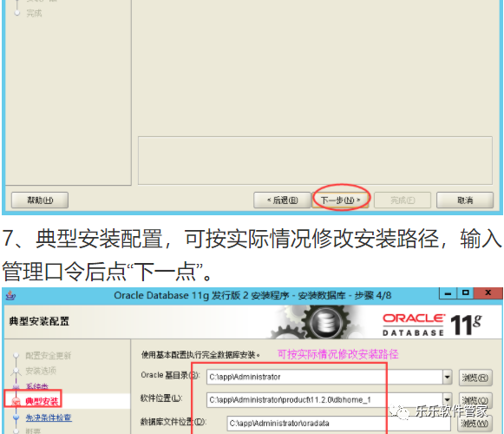Screen dimensions: 504x434
Task: Browse for Oracle base directory with 浏览(R)
Action: 475,378
